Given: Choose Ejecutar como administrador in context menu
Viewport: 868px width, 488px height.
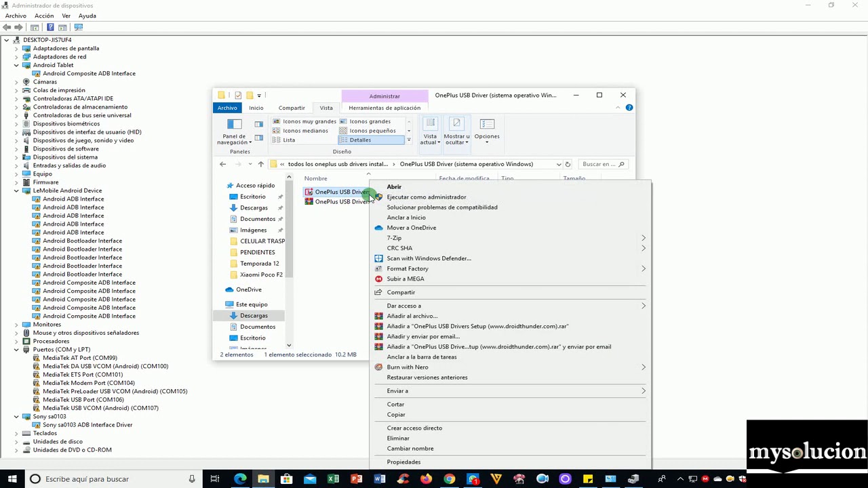Looking at the screenshot, I should click(x=427, y=197).
